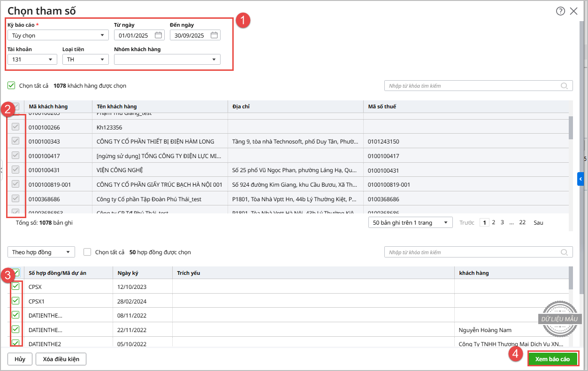The height and width of the screenshot is (371, 588).
Task: Go to page 22 of customers
Action: point(522,223)
